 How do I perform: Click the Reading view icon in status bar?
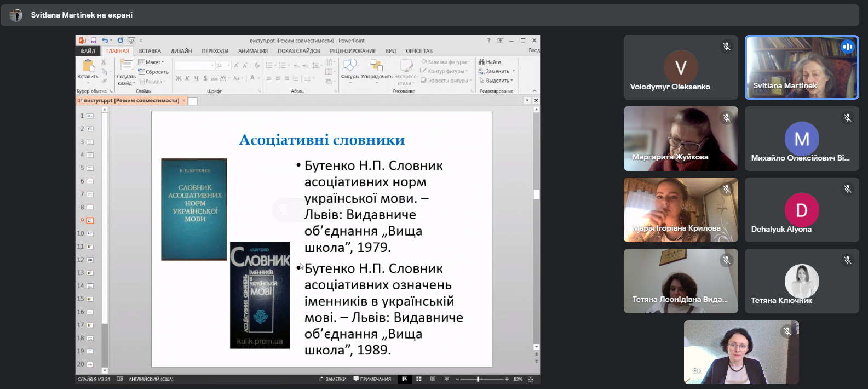[433, 379]
